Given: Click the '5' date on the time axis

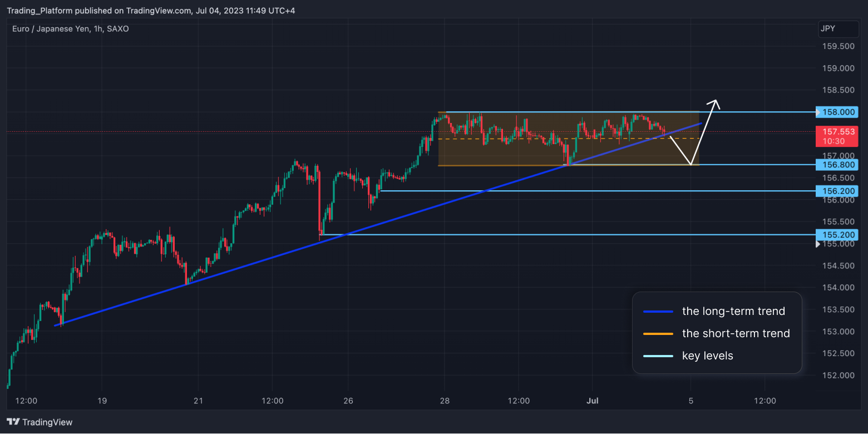Looking at the screenshot, I should 691,401.
